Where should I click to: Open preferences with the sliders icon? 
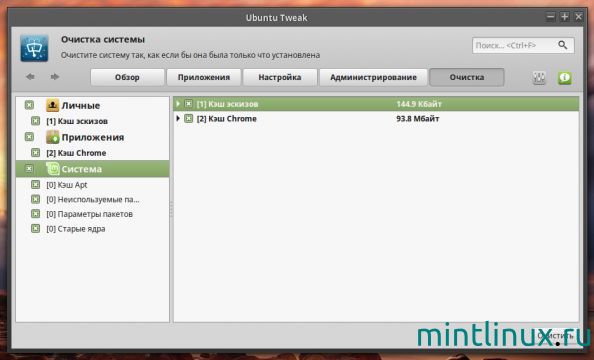(x=539, y=78)
